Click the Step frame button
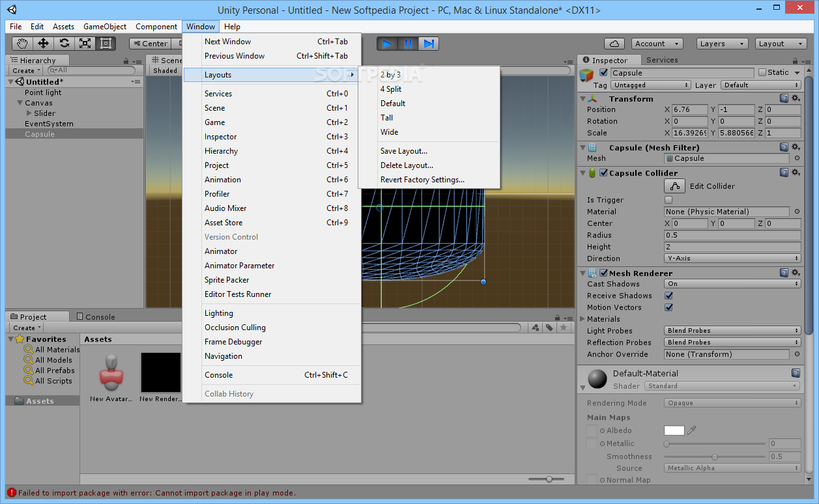Image resolution: width=819 pixels, height=504 pixels. coord(429,44)
